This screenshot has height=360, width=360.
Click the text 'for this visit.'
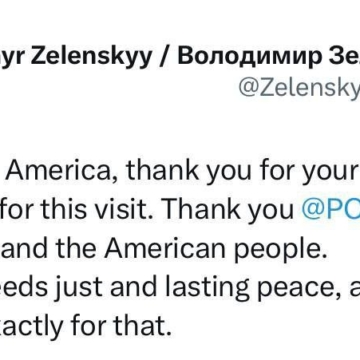click(x=82, y=211)
